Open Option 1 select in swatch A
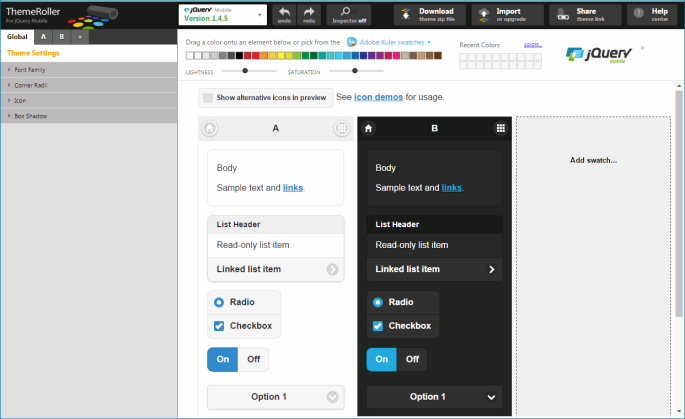 (x=276, y=397)
